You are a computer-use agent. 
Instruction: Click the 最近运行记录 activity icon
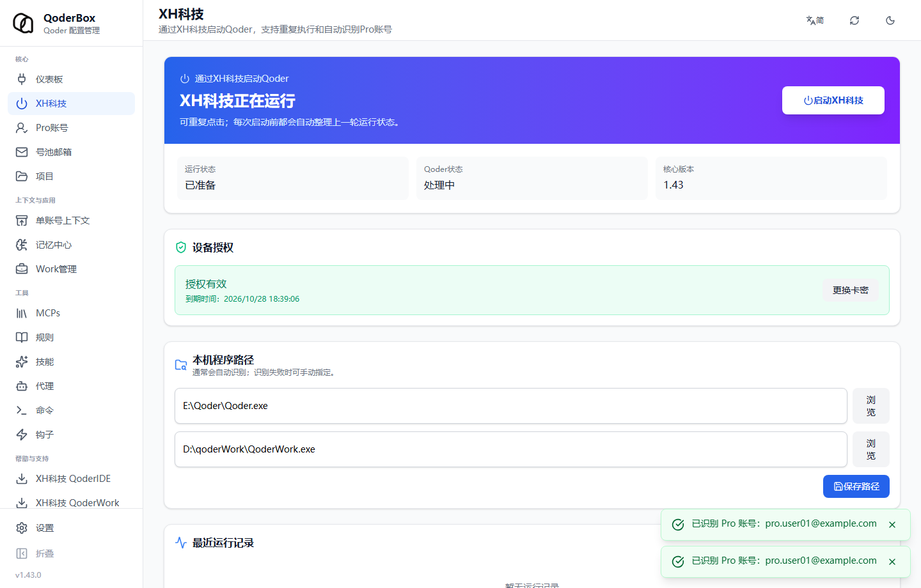(181, 543)
